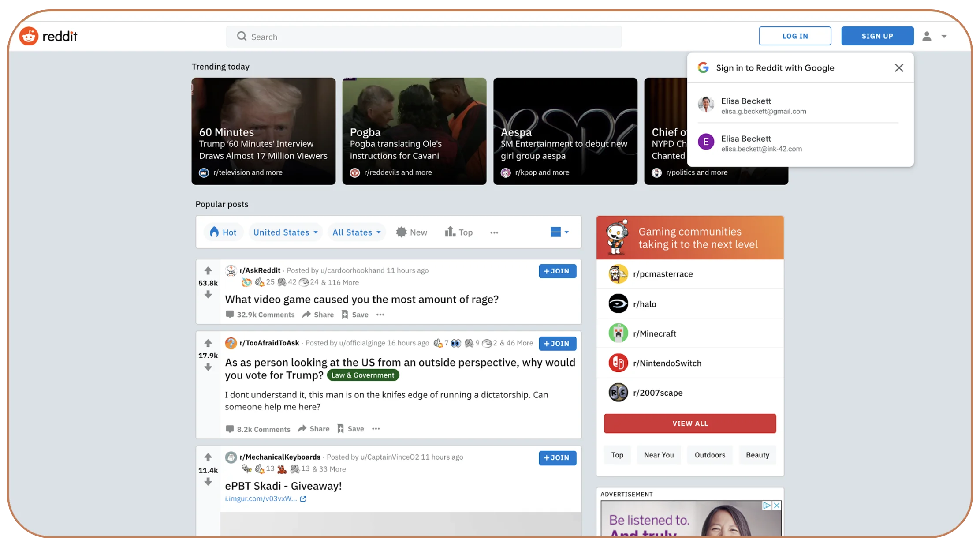
Task: Click the search magnifier icon
Action: point(242,36)
